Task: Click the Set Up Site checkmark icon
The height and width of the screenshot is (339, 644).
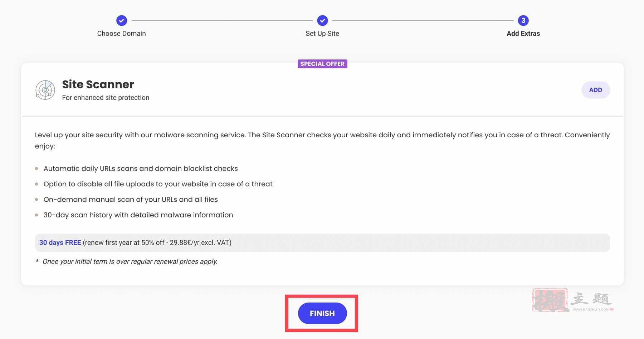Action: point(322,20)
